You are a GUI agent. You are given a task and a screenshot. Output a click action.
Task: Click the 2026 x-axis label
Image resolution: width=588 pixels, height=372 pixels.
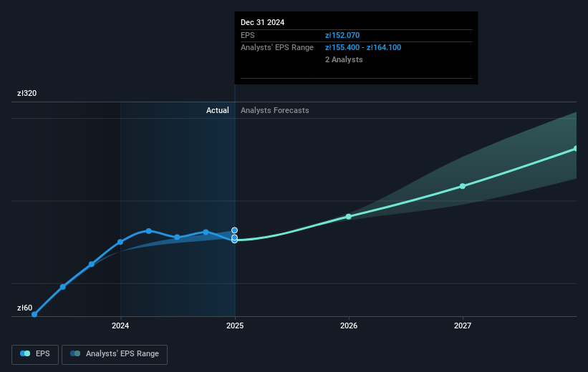tap(349, 325)
